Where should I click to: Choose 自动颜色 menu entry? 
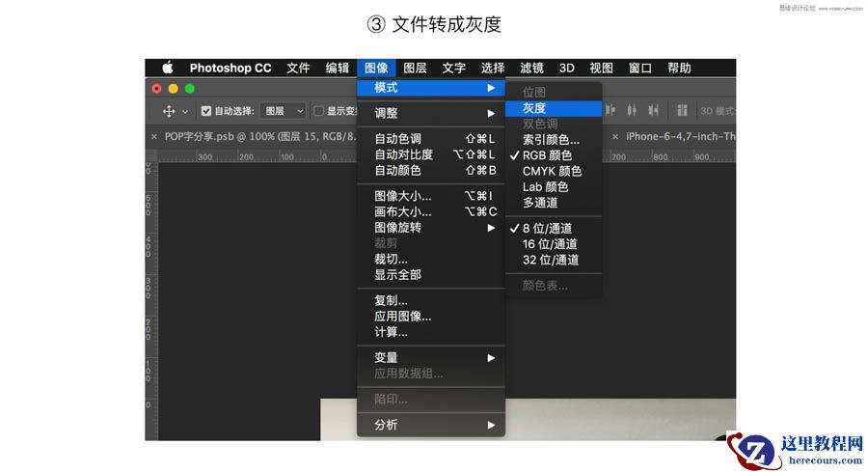431,170
